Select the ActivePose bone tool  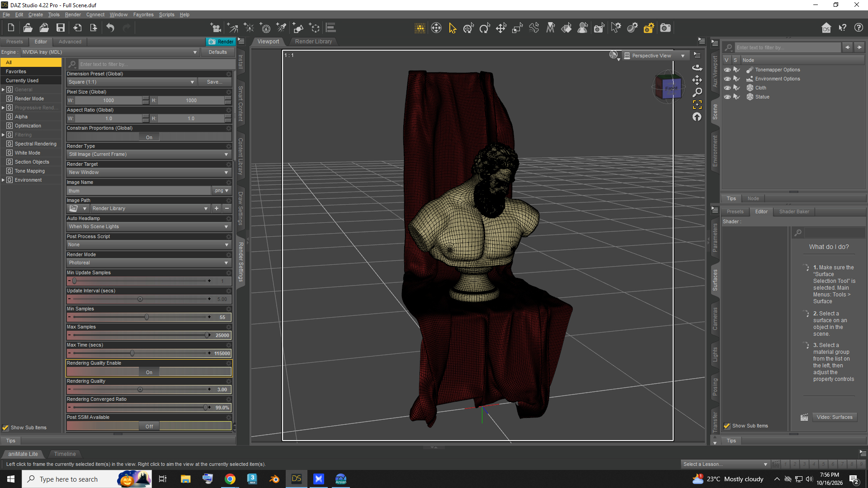pos(534,28)
